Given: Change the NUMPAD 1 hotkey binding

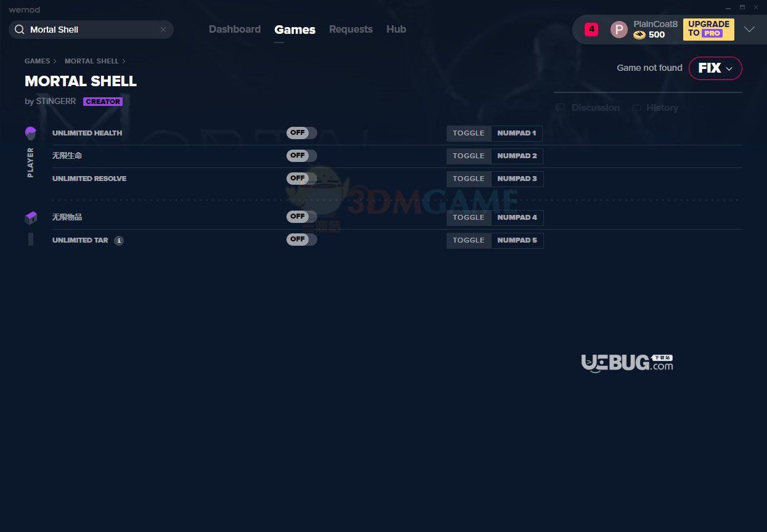Looking at the screenshot, I should tap(517, 133).
